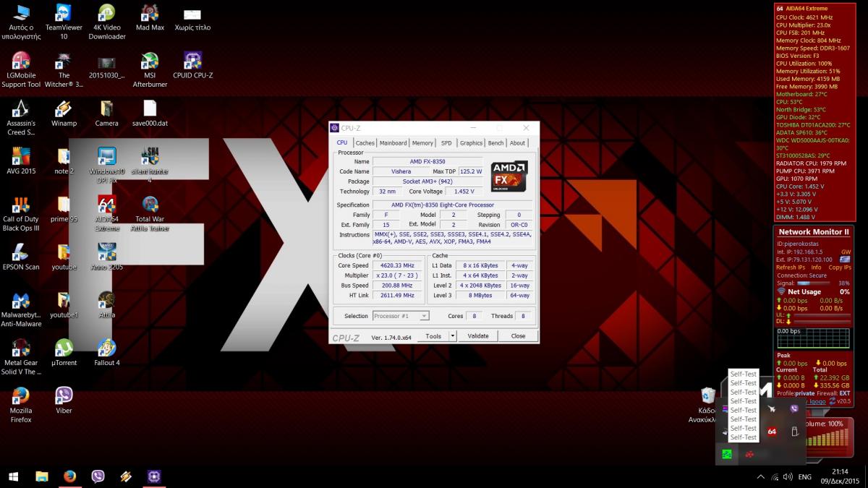The height and width of the screenshot is (488, 868).
Task: Open the TeamViewer 10 desktop icon
Action: tap(64, 21)
